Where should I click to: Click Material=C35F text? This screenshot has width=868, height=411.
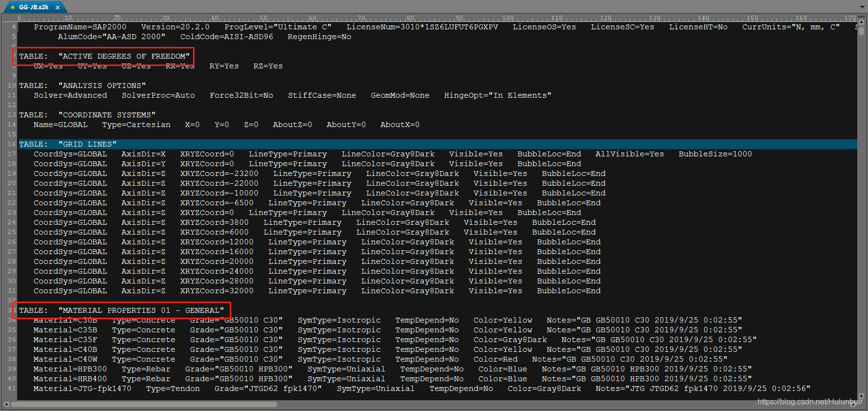click(x=65, y=340)
